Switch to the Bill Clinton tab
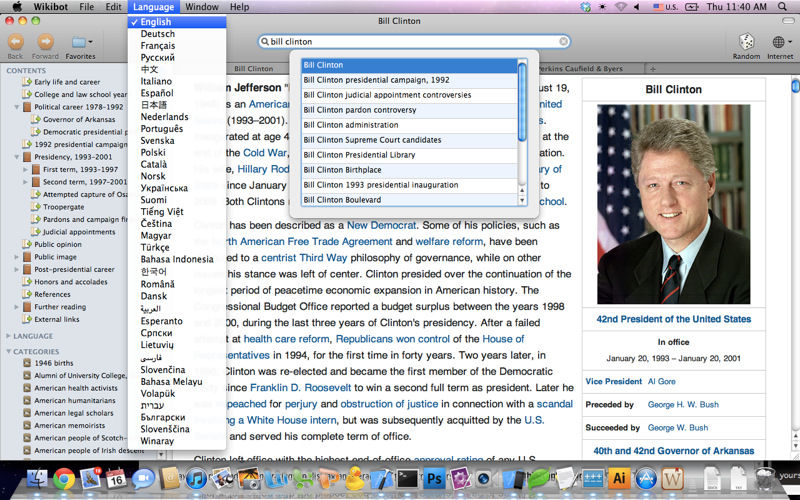The image size is (800, 500). tap(254, 68)
